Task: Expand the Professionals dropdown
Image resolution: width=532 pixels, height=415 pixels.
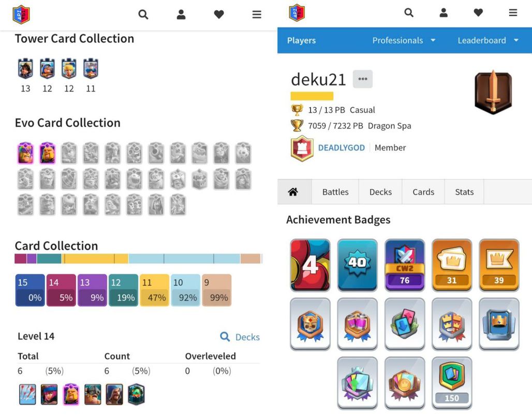Action: (x=404, y=40)
